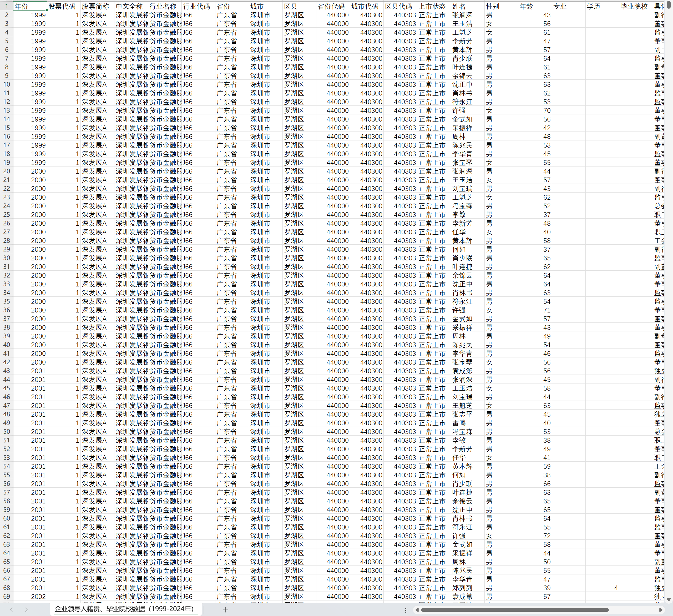Click the horizontal scrollbar thumb

click(x=514, y=610)
